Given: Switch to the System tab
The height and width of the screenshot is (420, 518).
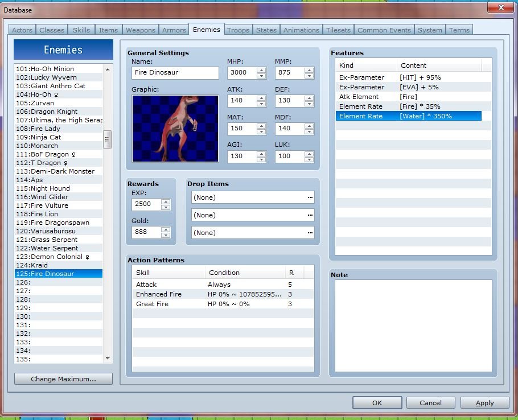Looking at the screenshot, I should tap(430, 30).
